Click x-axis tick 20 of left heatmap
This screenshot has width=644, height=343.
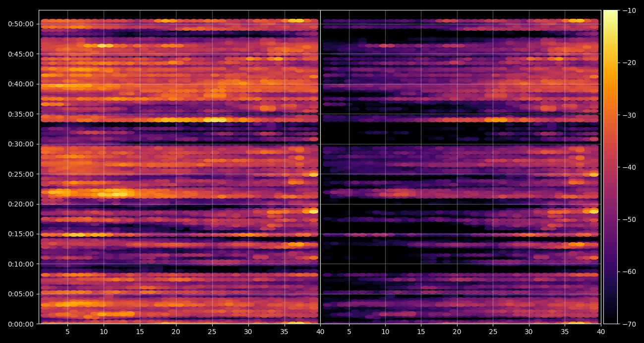pyautogui.click(x=176, y=332)
